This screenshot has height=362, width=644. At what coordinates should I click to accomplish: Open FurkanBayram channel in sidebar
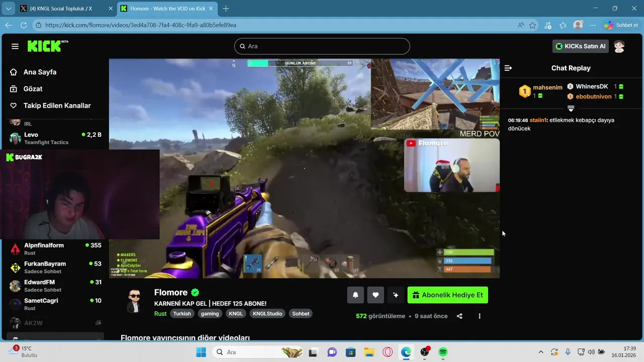click(55, 267)
